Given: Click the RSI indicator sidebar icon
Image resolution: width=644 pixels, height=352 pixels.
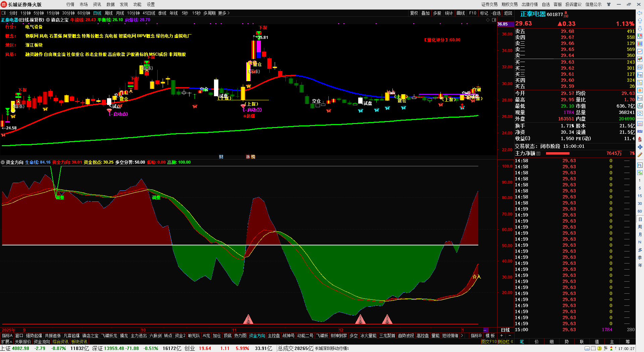Looking at the screenshot, I should [x=640, y=131].
